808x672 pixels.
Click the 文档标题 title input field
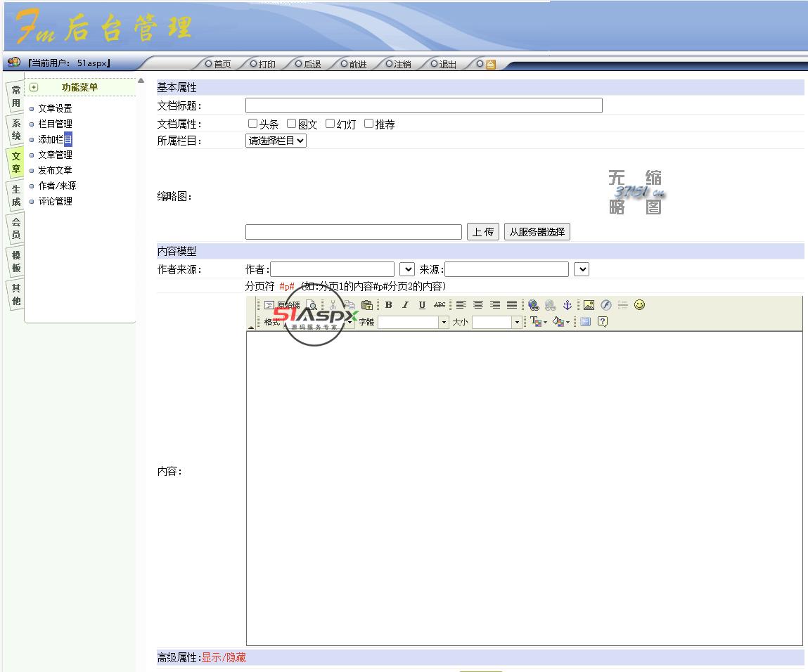423,105
